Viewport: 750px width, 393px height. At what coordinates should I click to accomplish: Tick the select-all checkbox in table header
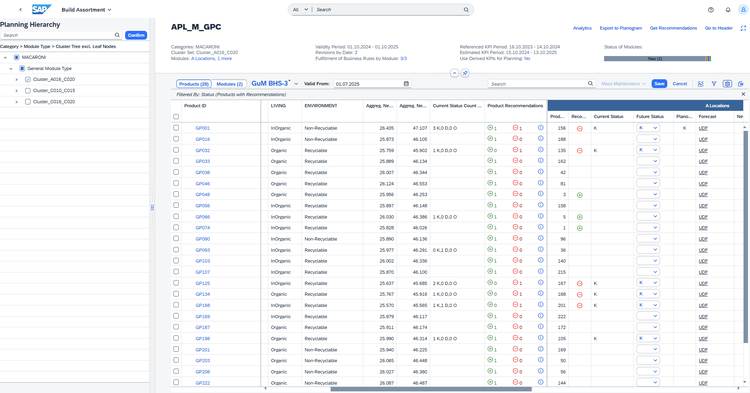click(176, 117)
